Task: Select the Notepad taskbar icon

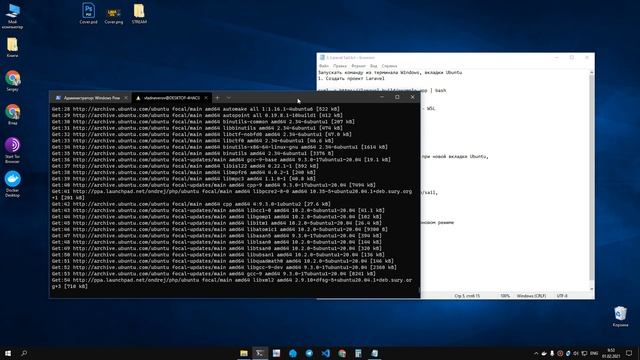Action: pyautogui.click(x=374, y=353)
